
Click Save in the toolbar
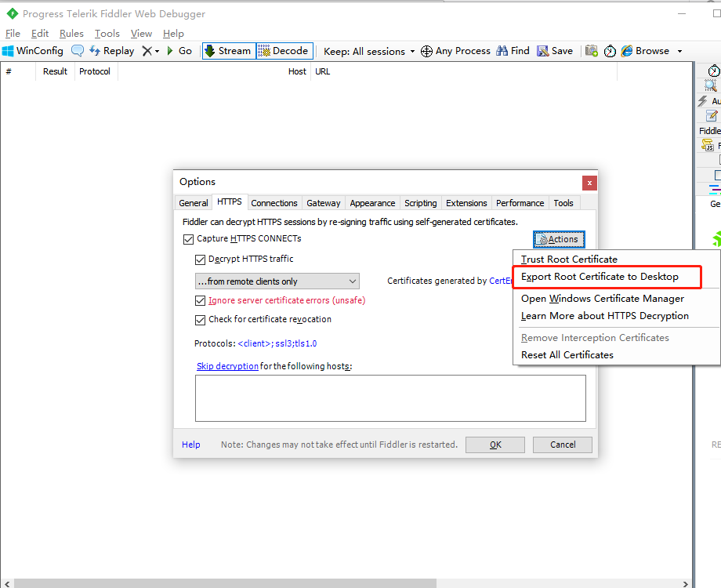click(555, 51)
